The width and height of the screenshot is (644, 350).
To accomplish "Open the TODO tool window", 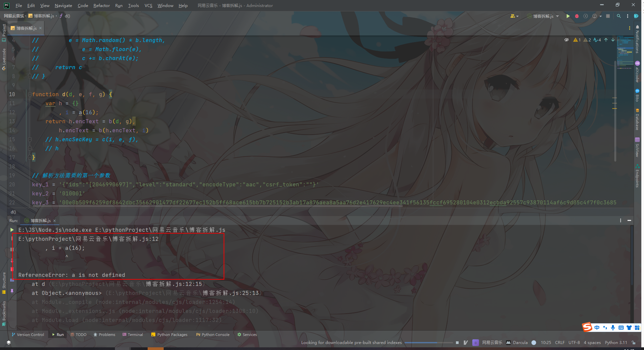I will [78, 334].
